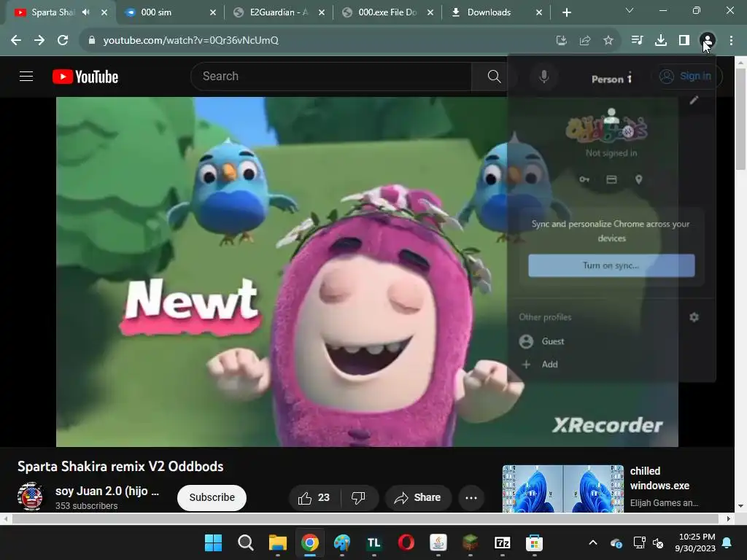Click the magnifier search button
747x560 pixels.
494,76
